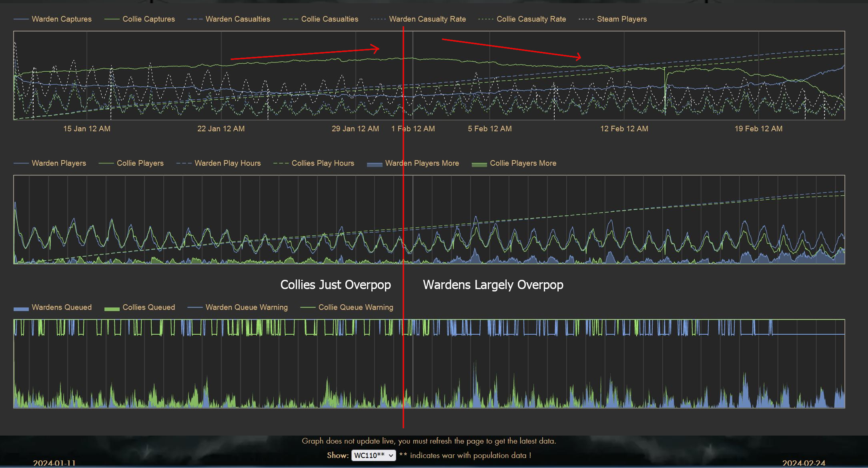Click Warden Queue Warning legend item
This screenshot has height=468, width=868.
246,307
